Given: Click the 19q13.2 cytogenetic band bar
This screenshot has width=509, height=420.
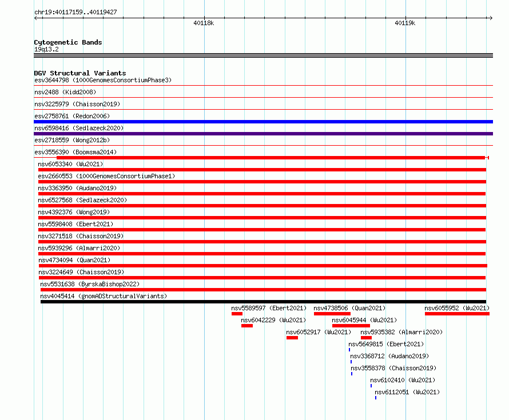Looking at the screenshot, I should (263, 56).
